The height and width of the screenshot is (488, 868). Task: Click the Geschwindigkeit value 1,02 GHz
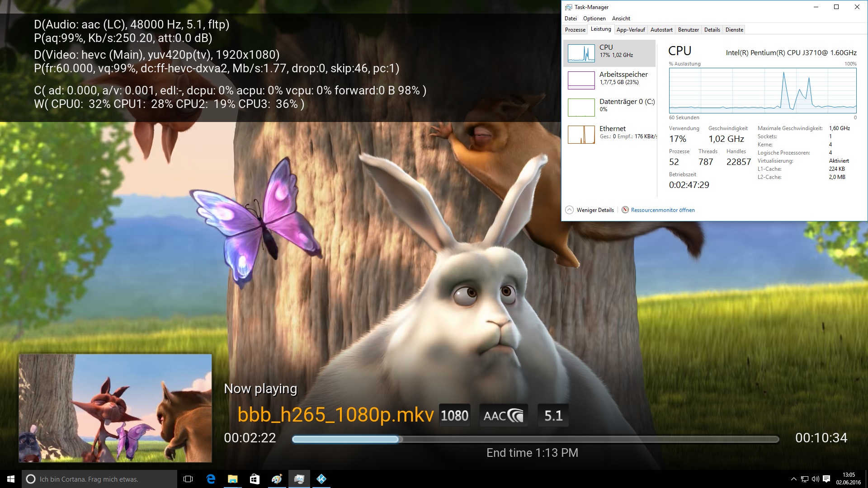tap(726, 139)
